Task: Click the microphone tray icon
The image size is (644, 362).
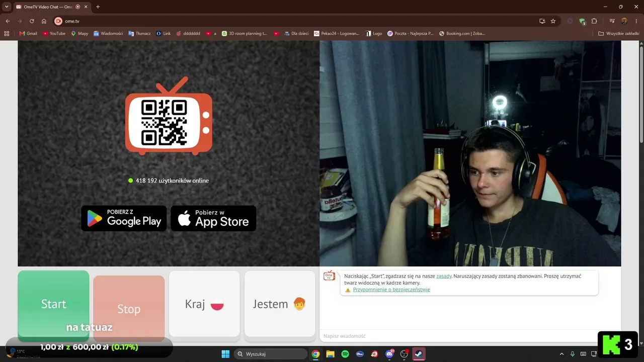Action: [573, 354]
